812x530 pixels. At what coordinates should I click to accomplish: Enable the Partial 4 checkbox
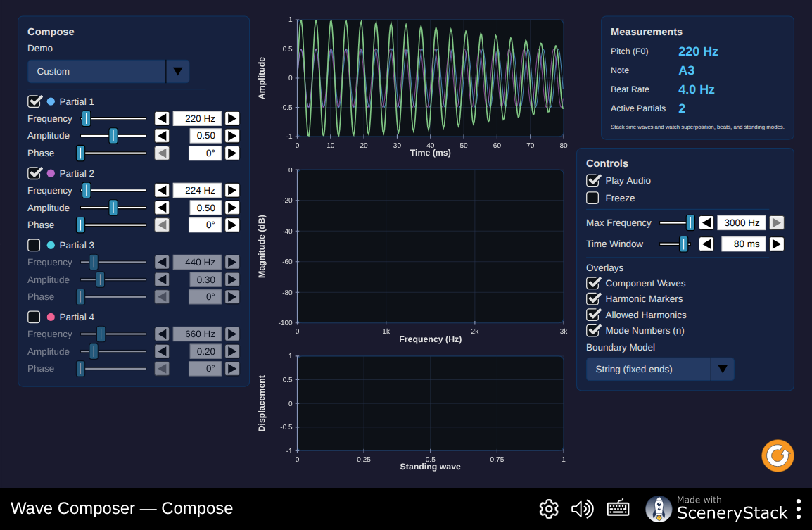pos(34,317)
